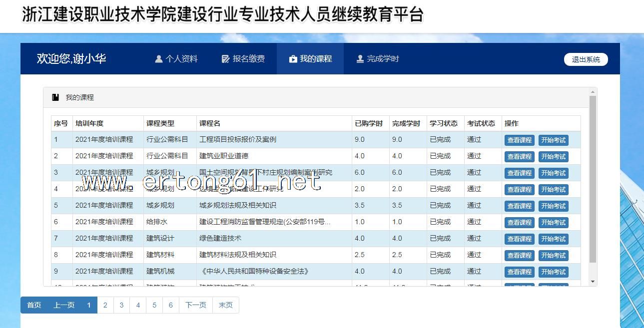
Task: Click the briefcase icon beside 我的课程
Action: pos(293,59)
